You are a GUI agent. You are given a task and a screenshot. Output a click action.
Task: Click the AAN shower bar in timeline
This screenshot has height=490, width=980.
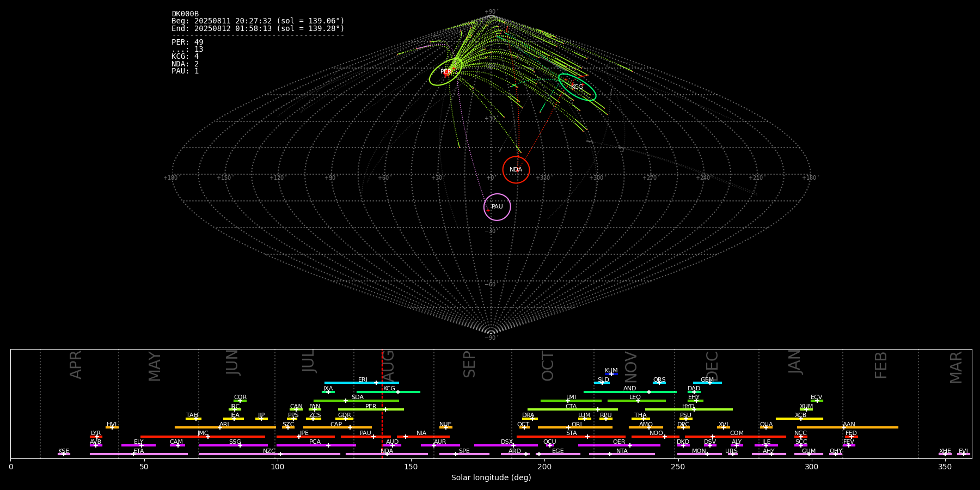tap(848, 427)
